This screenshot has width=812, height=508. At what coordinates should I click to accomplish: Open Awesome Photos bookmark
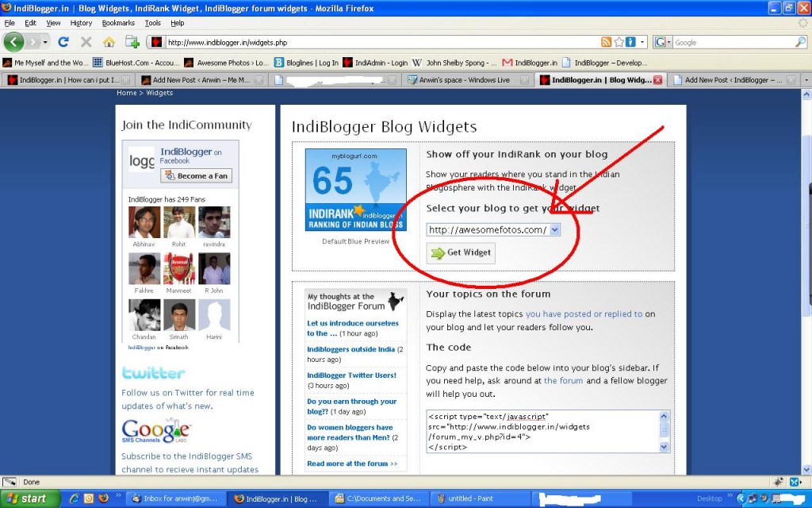click(x=226, y=63)
